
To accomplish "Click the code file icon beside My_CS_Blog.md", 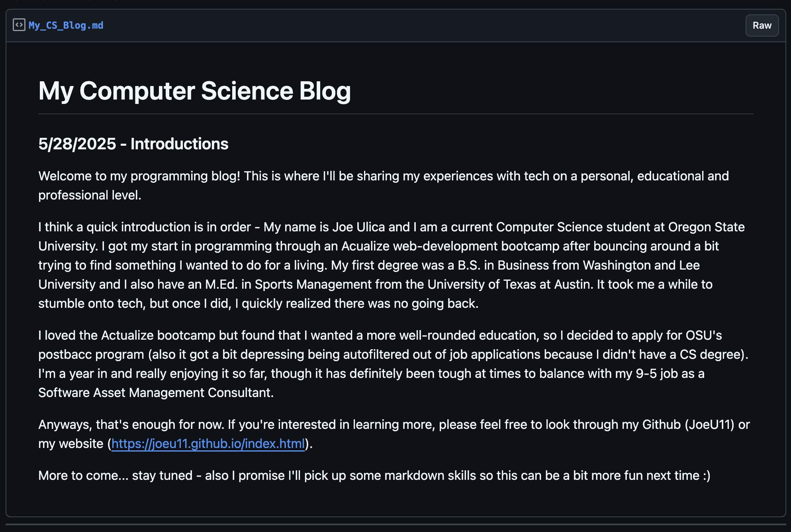I will 19,25.
